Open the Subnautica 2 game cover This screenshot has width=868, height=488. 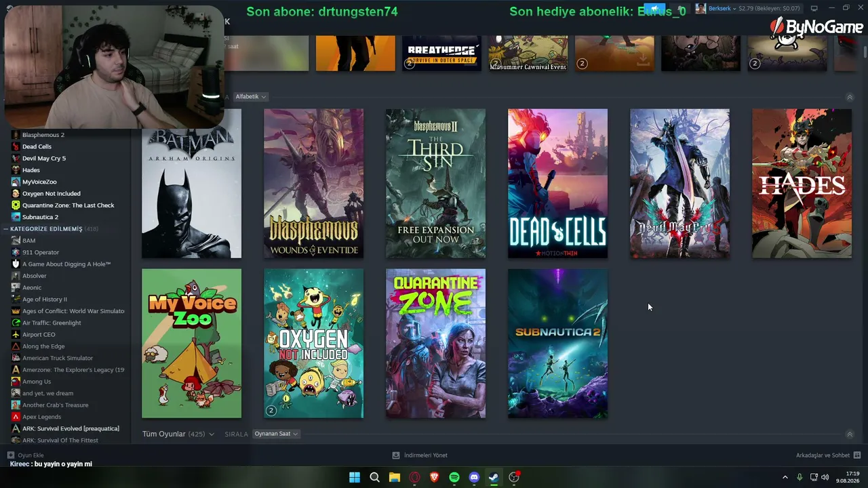tap(557, 344)
